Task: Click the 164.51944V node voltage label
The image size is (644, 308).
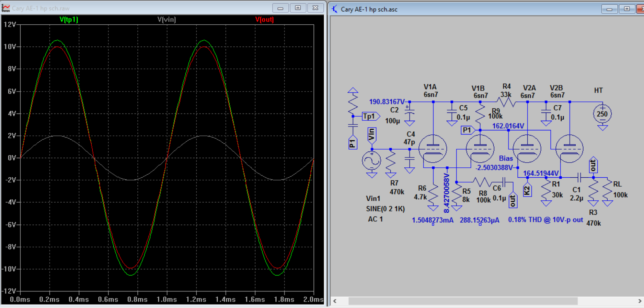Action: point(541,173)
